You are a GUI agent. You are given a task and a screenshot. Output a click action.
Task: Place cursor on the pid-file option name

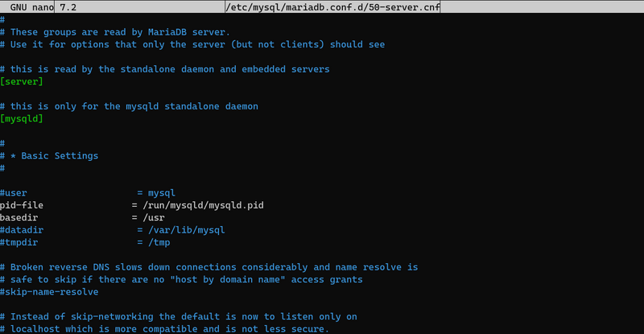pyautogui.click(x=22, y=205)
